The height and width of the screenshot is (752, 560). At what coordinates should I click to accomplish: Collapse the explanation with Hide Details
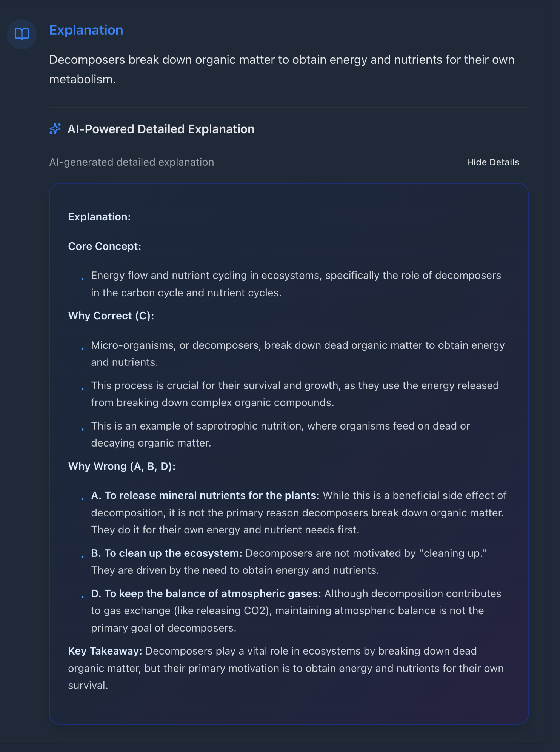(x=492, y=162)
